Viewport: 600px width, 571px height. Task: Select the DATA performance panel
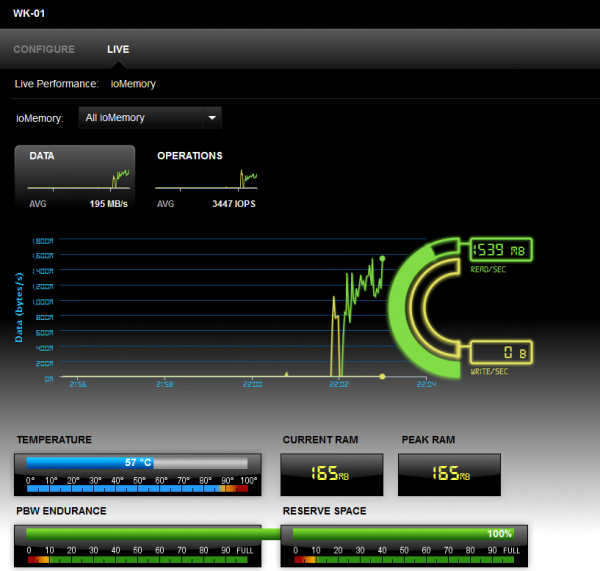coord(75,177)
